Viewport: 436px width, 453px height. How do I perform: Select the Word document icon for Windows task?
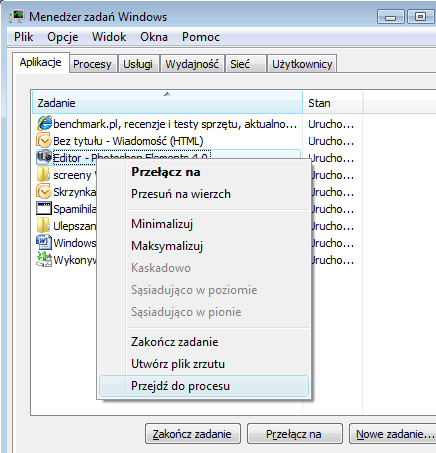click(x=44, y=242)
